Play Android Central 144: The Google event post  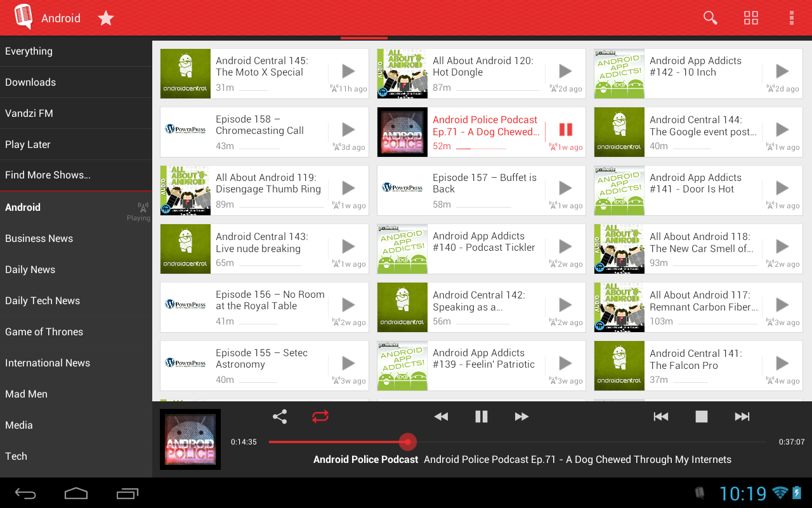pos(782,130)
